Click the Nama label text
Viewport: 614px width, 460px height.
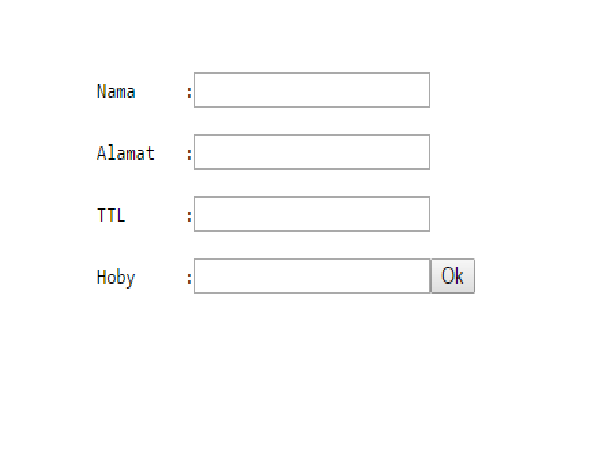click(116, 92)
